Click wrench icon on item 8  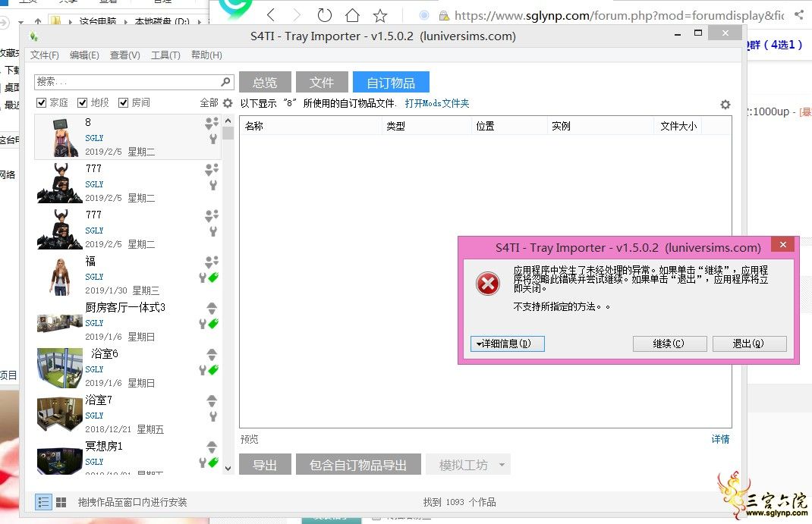click(x=212, y=139)
